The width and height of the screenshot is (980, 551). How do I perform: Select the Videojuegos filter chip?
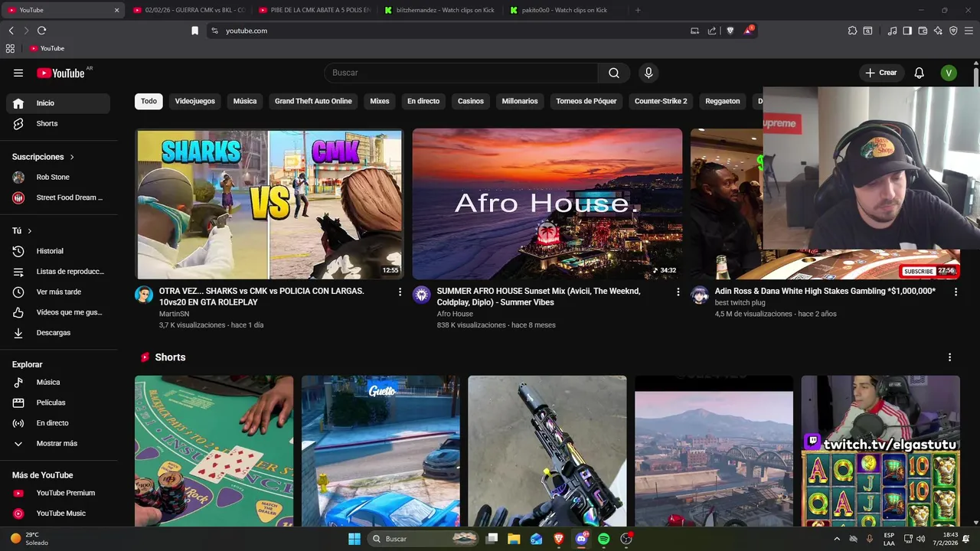coord(195,101)
